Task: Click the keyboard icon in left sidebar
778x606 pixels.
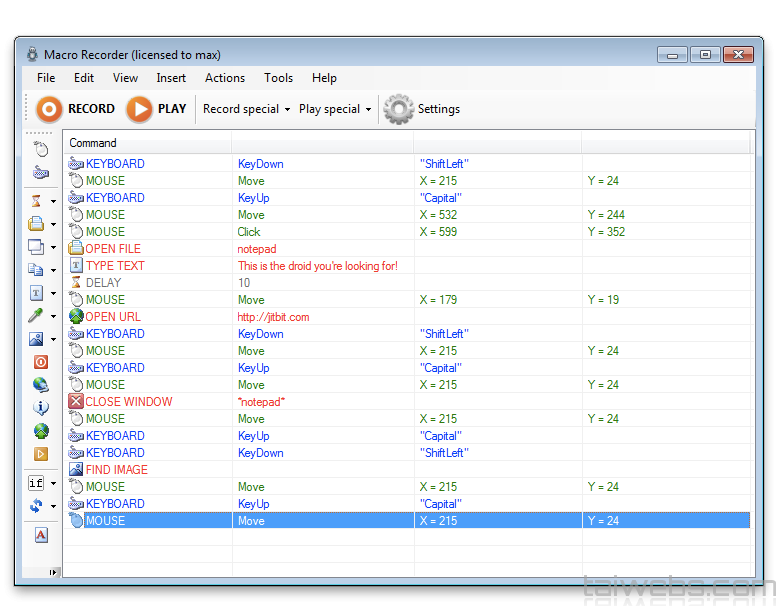Action: pyautogui.click(x=41, y=173)
